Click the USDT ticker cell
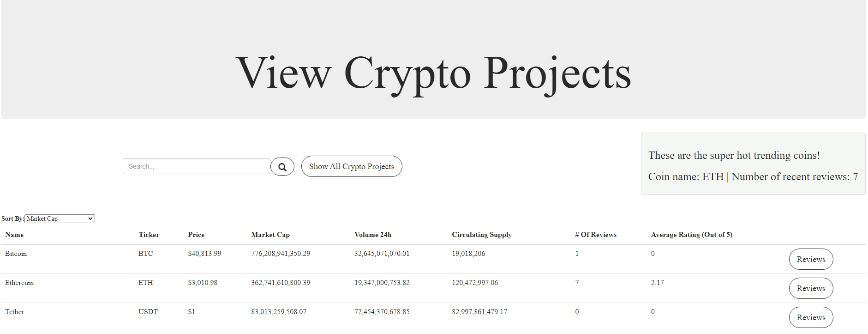The height and width of the screenshot is (334, 868). point(148,312)
